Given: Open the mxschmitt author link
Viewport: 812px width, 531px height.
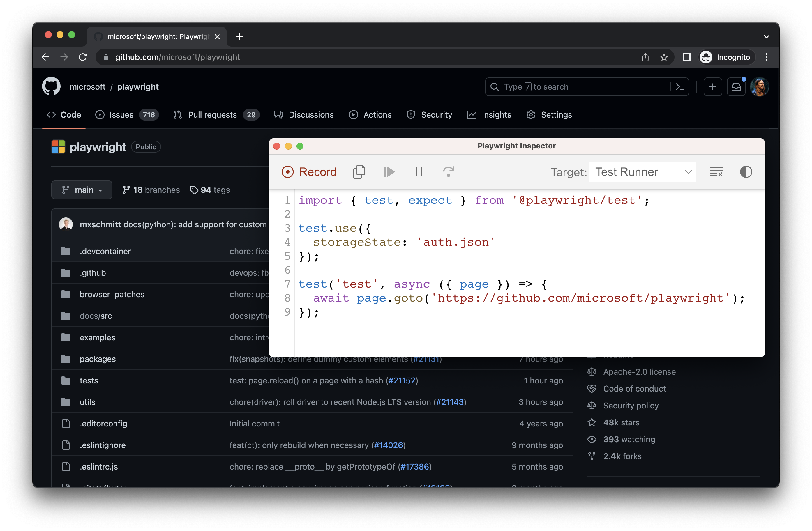Looking at the screenshot, I should [100, 225].
